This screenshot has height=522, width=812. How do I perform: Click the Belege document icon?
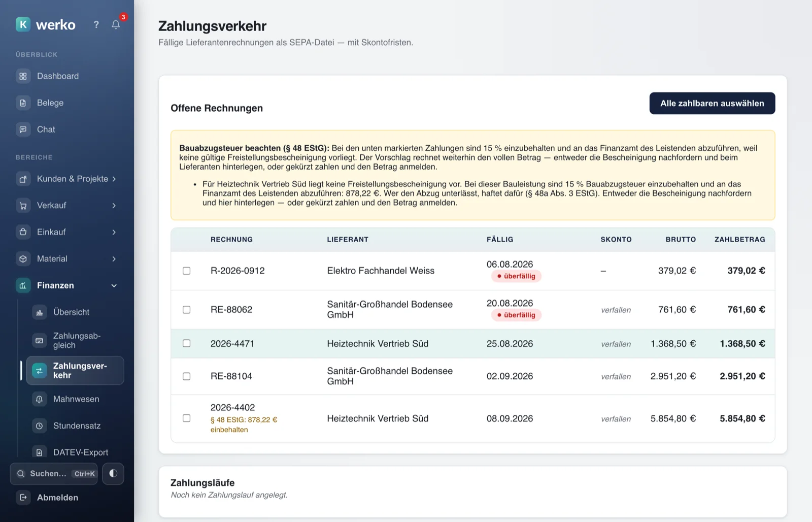(23, 103)
